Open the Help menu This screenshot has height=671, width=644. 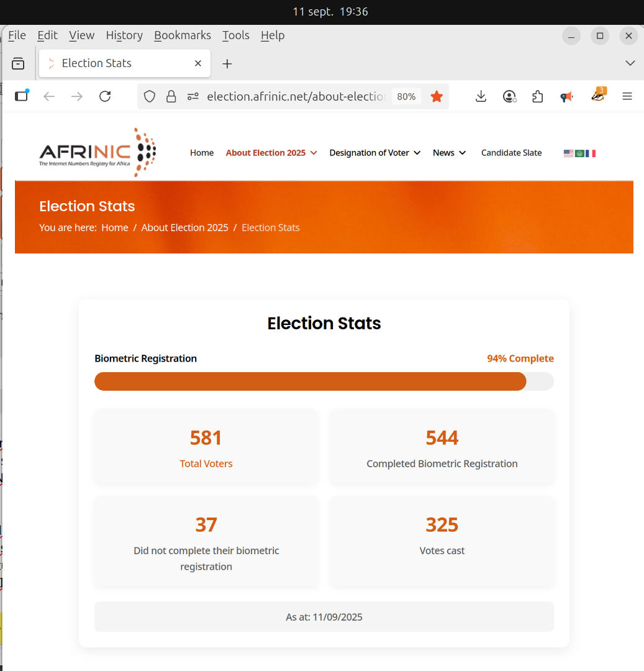click(273, 35)
